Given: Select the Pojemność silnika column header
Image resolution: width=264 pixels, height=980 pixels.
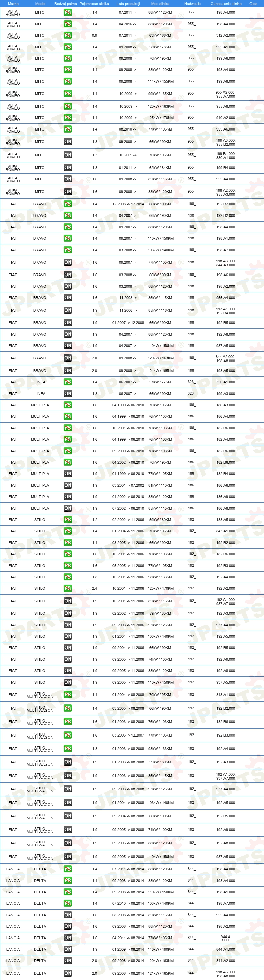Looking at the screenshot, I should 94,4.
